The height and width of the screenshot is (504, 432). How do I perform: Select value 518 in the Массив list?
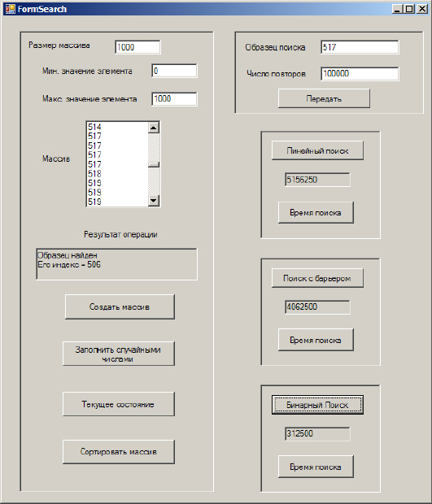tap(94, 174)
